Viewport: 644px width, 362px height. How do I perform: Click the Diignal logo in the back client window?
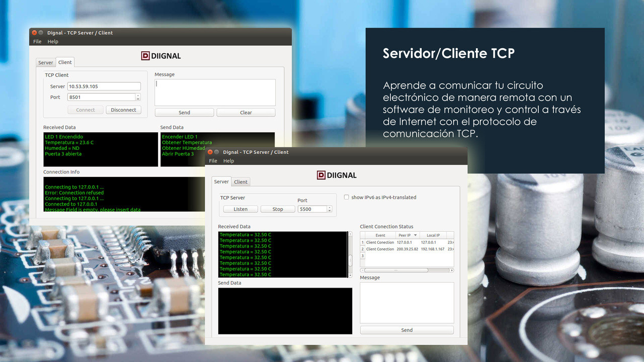tap(160, 56)
